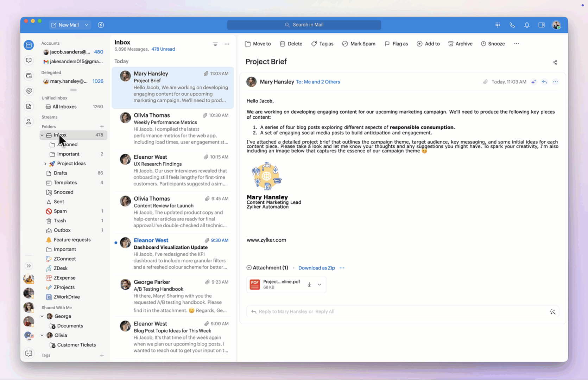Image resolution: width=588 pixels, height=380 pixels.
Task: Open the Drafts folder
Action: pyautogui.click(x=74, y=173)
